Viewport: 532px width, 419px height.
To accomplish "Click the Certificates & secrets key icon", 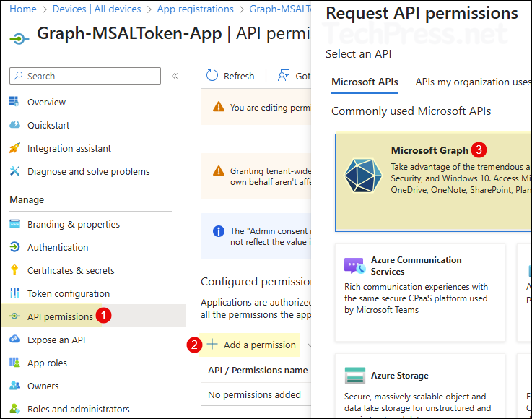I will [x=14, y=270].
